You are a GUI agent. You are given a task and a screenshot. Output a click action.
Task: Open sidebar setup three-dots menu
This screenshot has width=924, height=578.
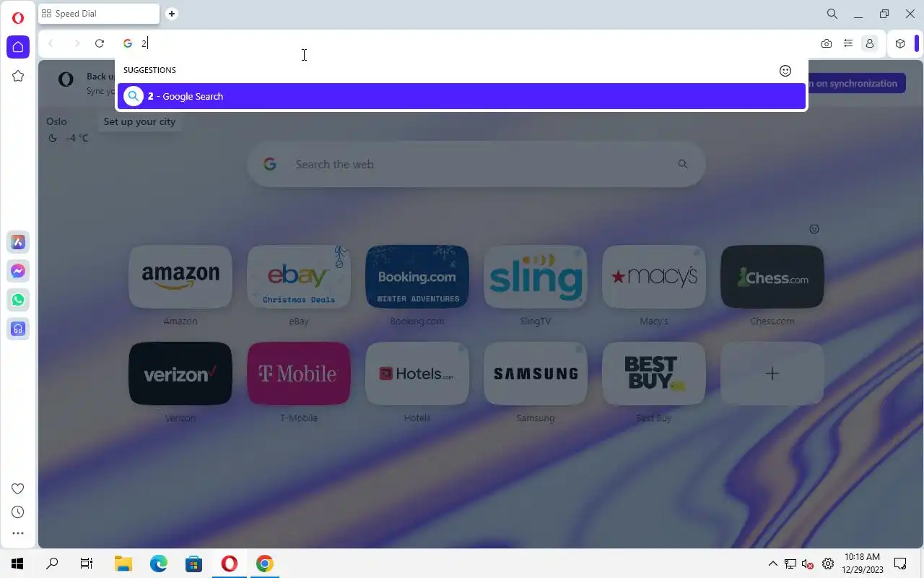point(18,533)
